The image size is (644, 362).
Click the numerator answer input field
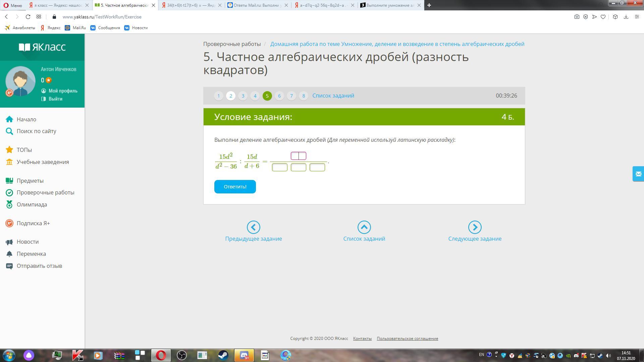click(298, 156)
